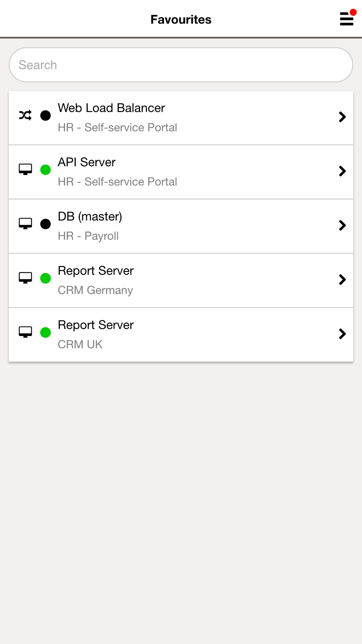
Task: Click the shuffle icon beside Web Load Balancer
Action: pyautogui.click(x=25, y=116)
